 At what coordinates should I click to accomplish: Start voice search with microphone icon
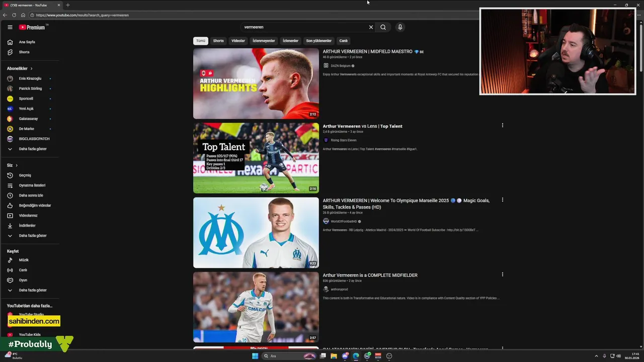[x=400, y=27]
